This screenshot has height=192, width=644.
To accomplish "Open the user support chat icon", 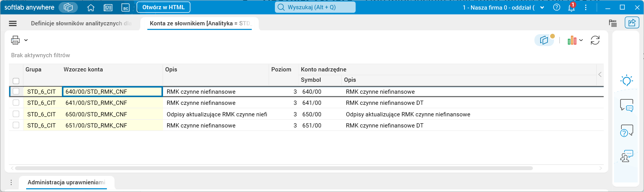I will tap(627, 156).
